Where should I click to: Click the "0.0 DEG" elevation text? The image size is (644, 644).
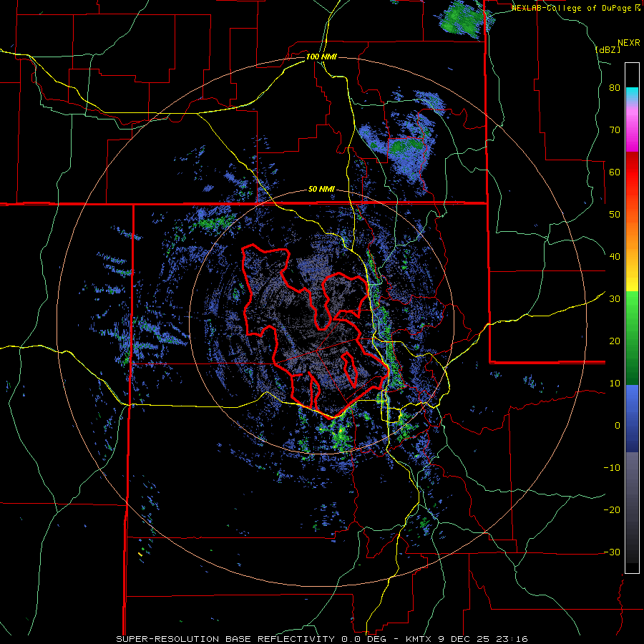[x=364, y=639]
